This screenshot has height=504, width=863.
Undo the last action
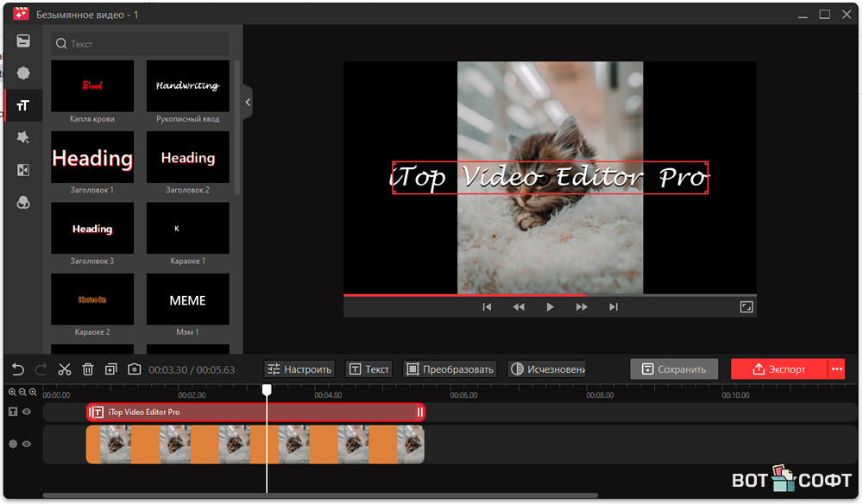point(18,369)
